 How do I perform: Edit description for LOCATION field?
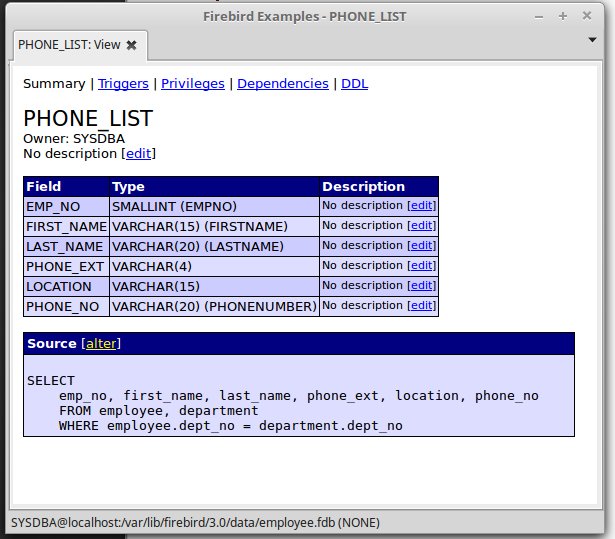[x=421, y=286]
